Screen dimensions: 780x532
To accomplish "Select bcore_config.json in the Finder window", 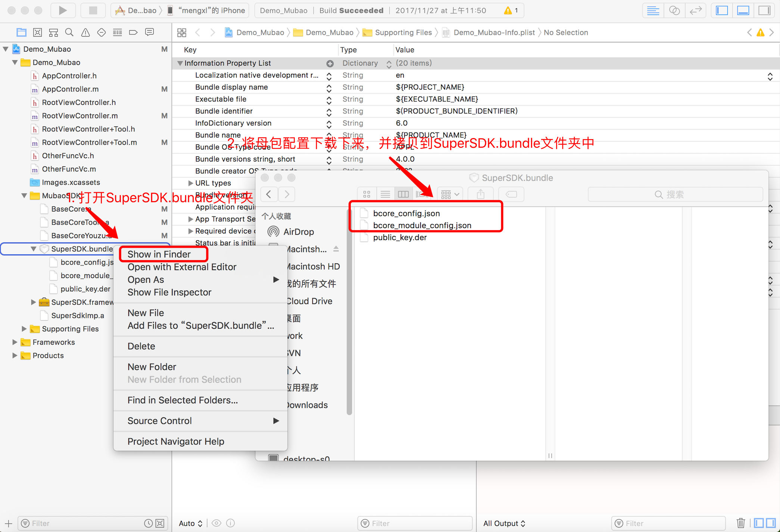I will [x=406, y=213].
